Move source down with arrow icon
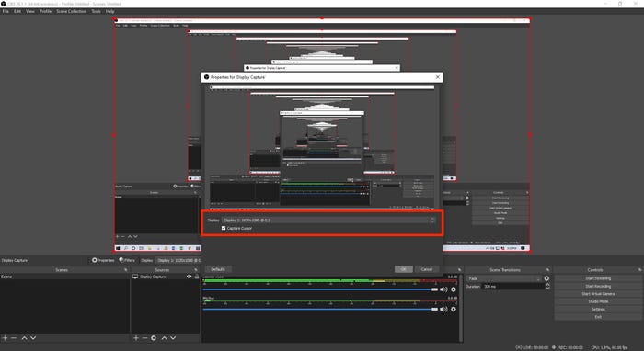Screen dimensions: 644x351 (173, 338)
